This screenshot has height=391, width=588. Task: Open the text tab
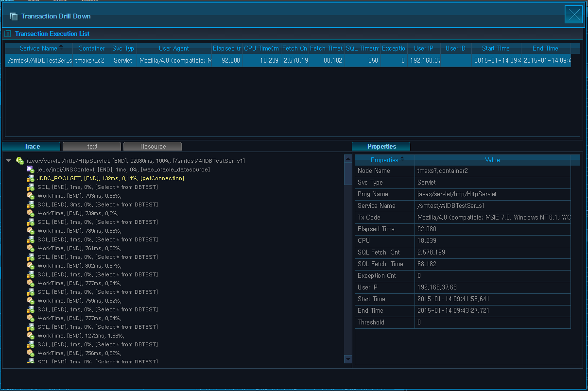pos(92,146)
